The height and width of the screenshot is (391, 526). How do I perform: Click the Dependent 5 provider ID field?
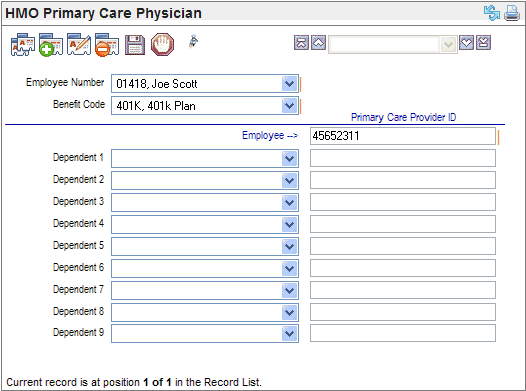point(403,246)
